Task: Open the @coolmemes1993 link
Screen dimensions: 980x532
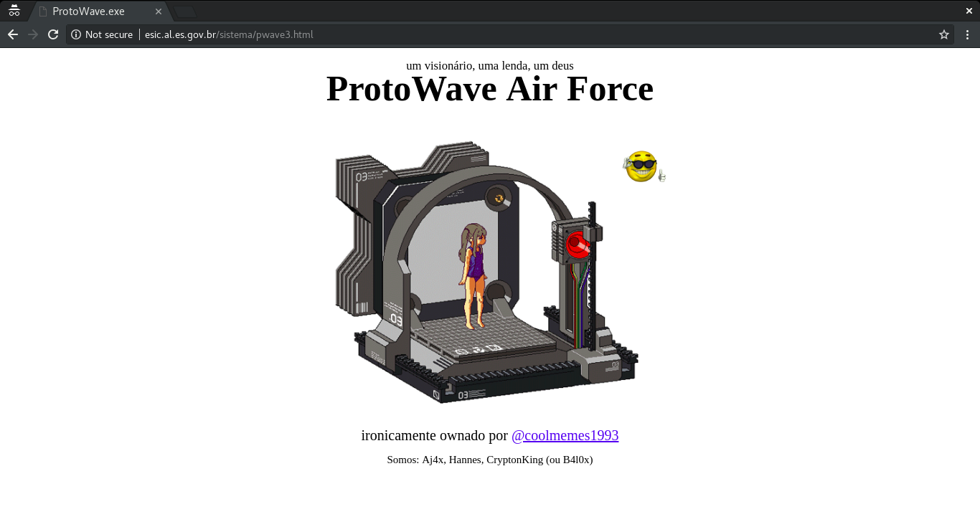Action: click(565, 435)
